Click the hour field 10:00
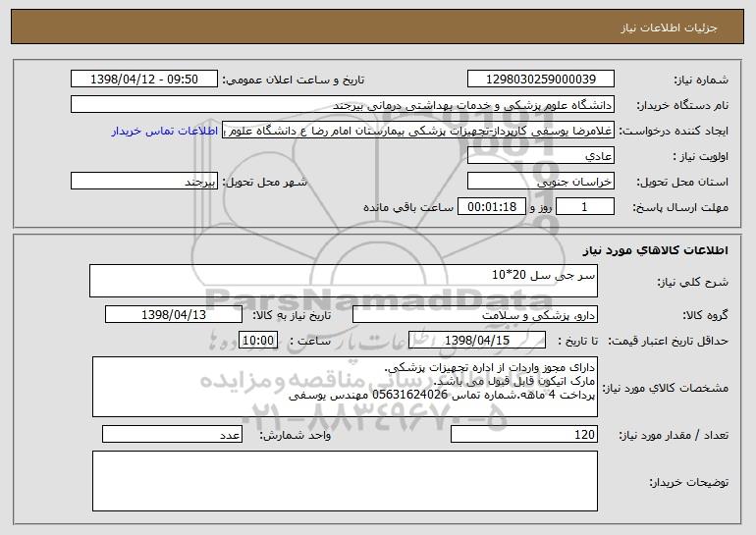Screen dimensions: 756x535 pyautogui.click(x=258, y=341)
